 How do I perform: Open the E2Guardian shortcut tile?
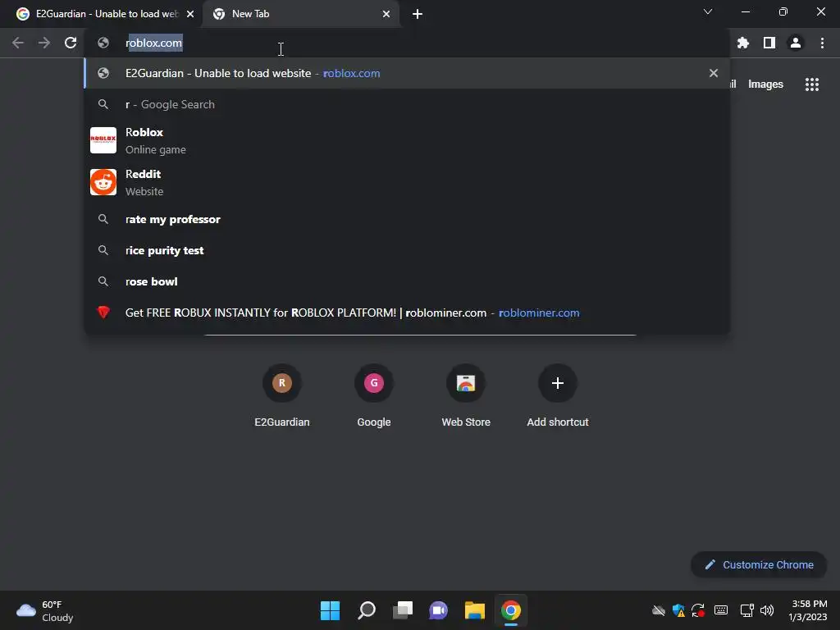coord(282,396)
